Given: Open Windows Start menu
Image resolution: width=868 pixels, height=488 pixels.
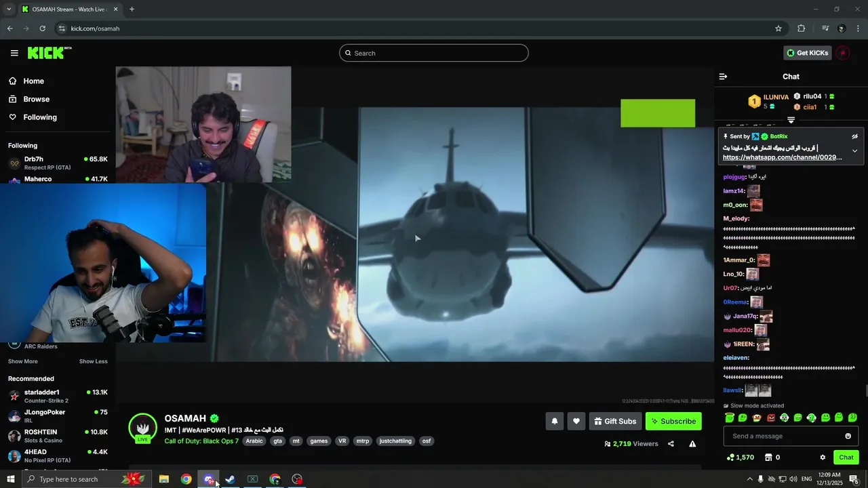Looking at the screenshot, I should point(11,479).
